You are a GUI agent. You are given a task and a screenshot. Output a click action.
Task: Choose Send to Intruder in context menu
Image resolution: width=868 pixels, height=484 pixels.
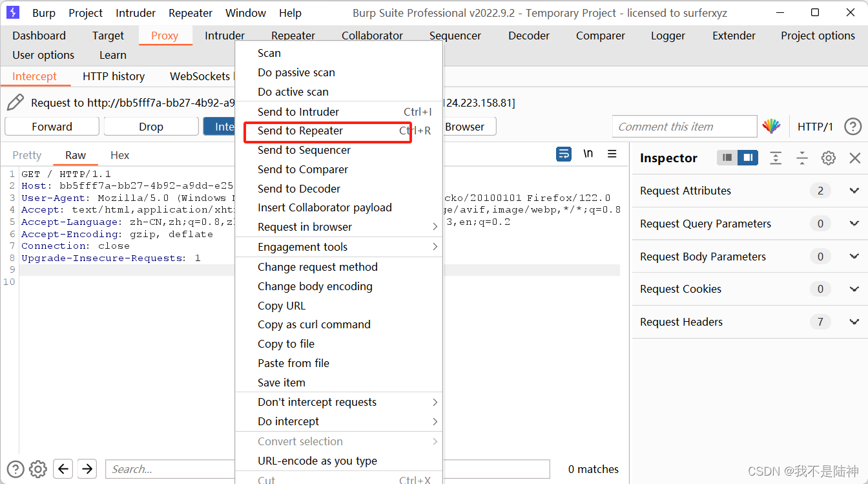339,112
